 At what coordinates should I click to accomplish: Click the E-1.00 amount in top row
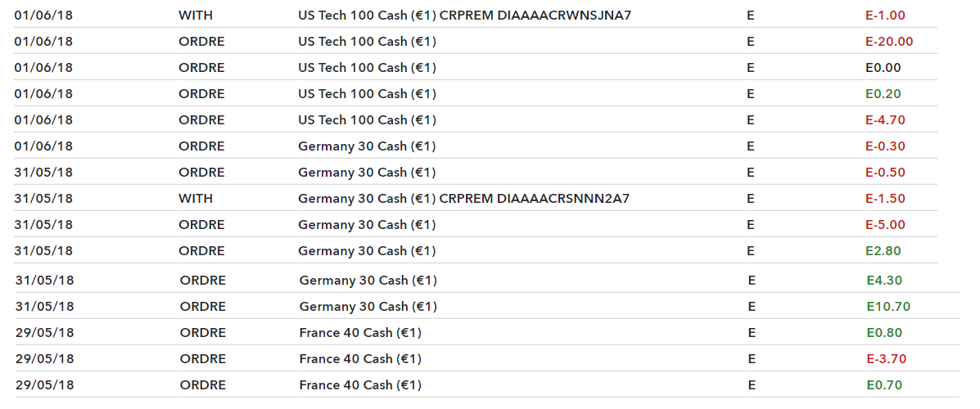point(885,16)
